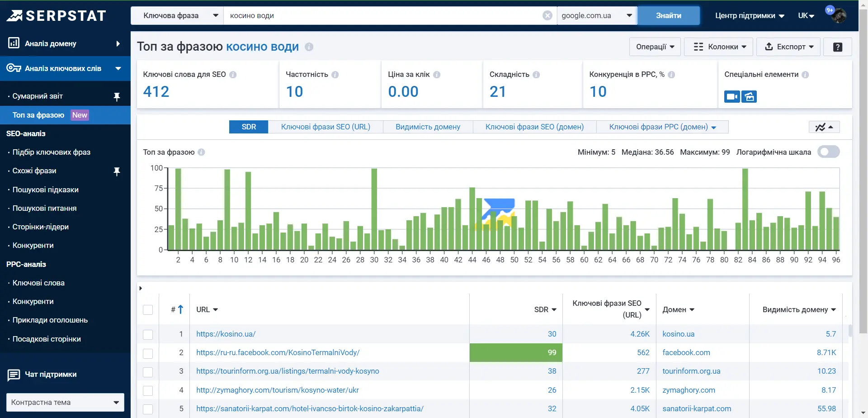
Task: Check the row for facebook.com
Action: pyautogui.click(x=148, y=353)
